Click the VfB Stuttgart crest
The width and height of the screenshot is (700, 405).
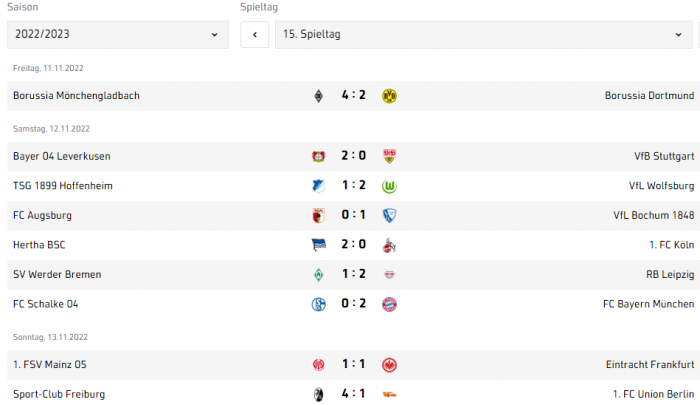(390, 156)
